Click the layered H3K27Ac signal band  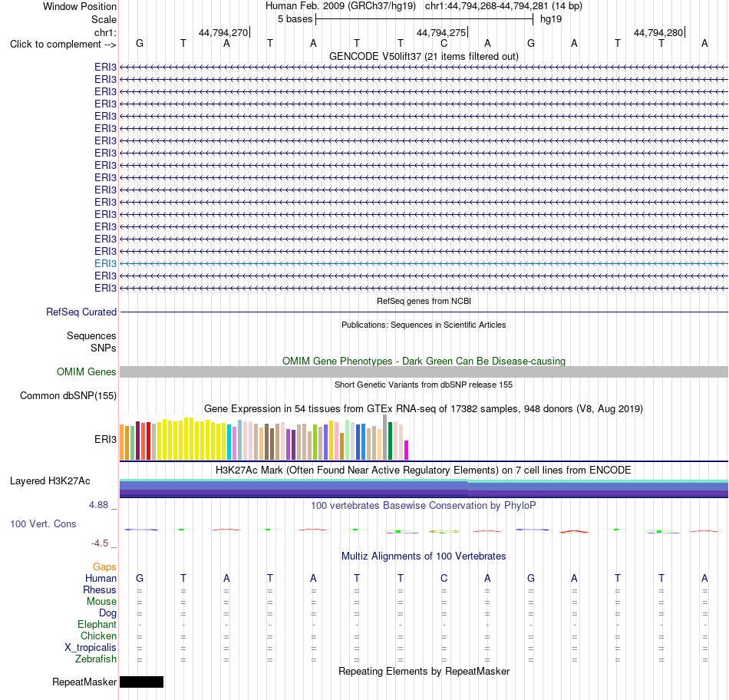coord(424,488)
